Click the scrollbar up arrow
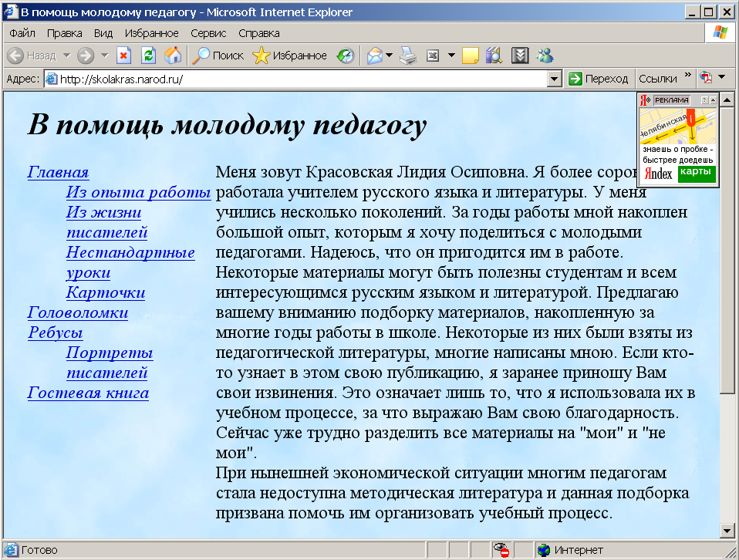Viewport: 739px width, 560px height. tap(727, 100)
